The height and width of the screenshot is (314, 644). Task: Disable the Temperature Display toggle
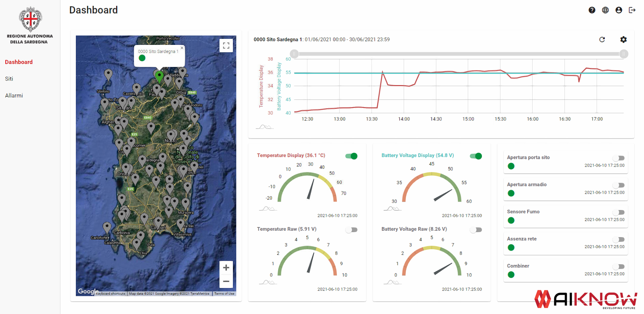click(x=352, y=156)
